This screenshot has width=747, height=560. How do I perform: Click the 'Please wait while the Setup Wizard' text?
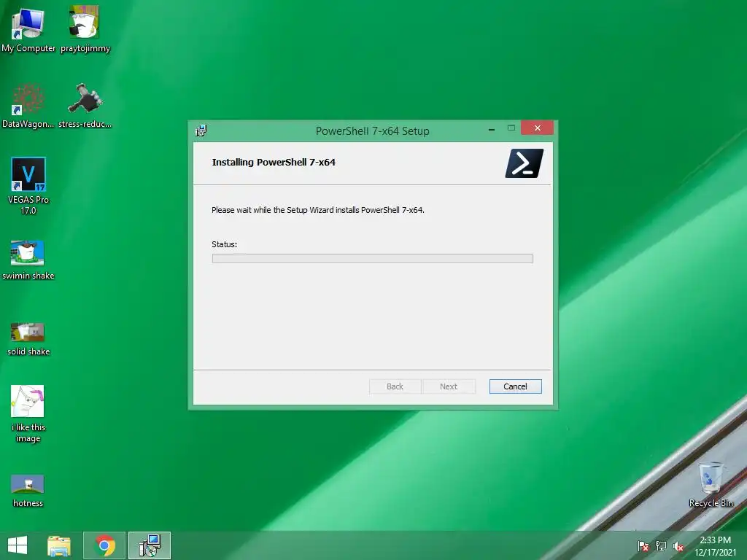(x=318, y=210)
